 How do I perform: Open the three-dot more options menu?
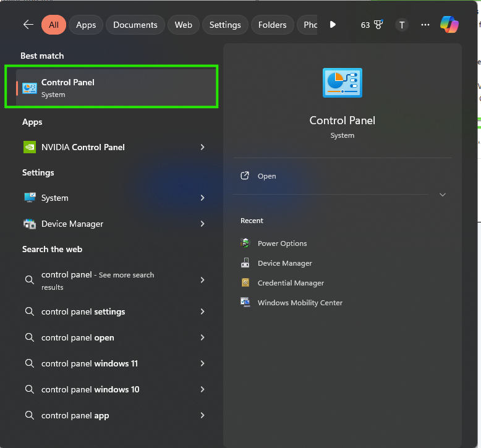pyautogui.click(x=425, y=25)
